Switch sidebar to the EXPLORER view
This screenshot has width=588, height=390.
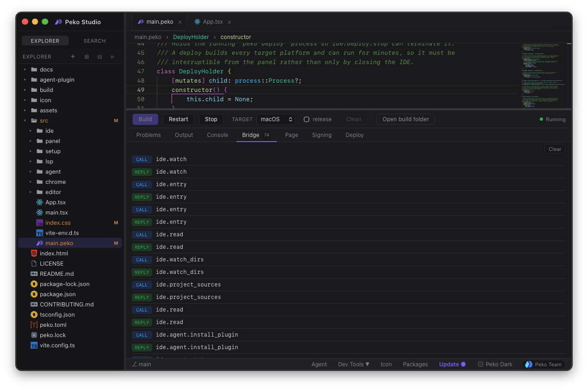point(45,41)
